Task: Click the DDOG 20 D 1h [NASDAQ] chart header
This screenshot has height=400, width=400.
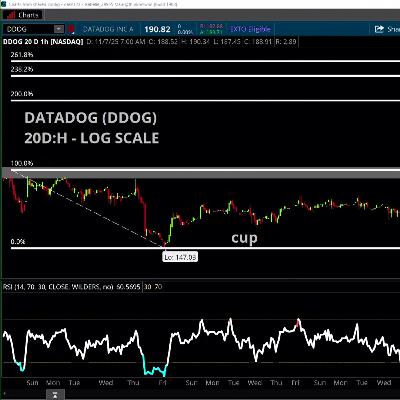Action: pos(43,42)
